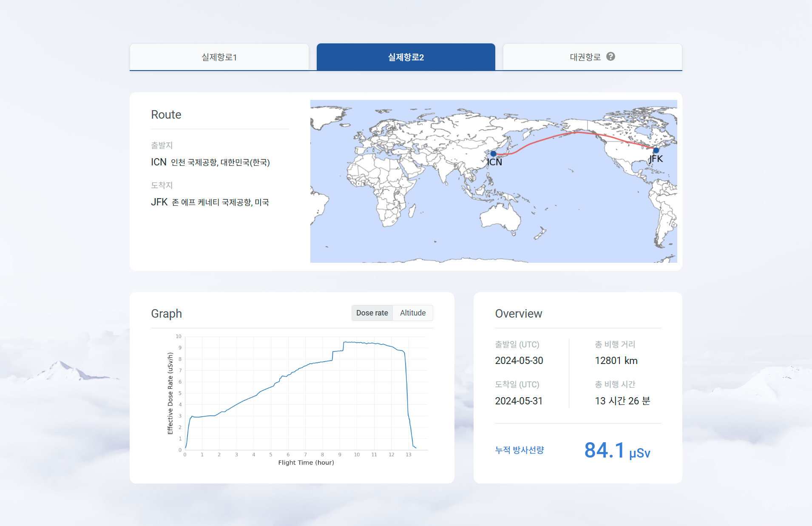Click the 출발지 label
Viewport: 812px width, 526px height.
coord(162,145)
